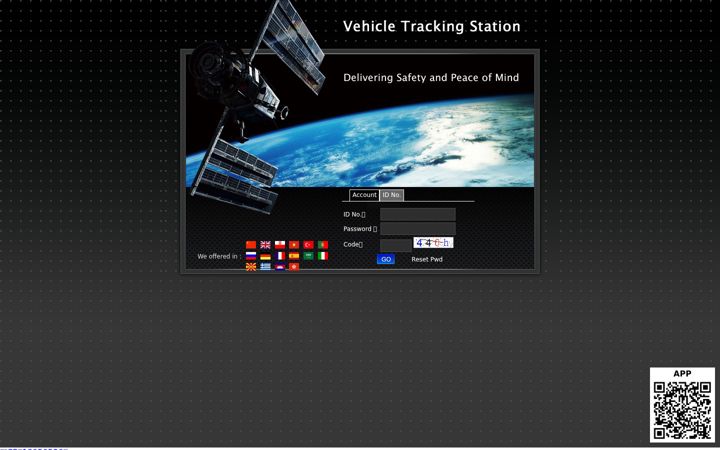This screenshot has width=720, height=450.
Task: Switch to the Account login tab
Action: point(364,195)
